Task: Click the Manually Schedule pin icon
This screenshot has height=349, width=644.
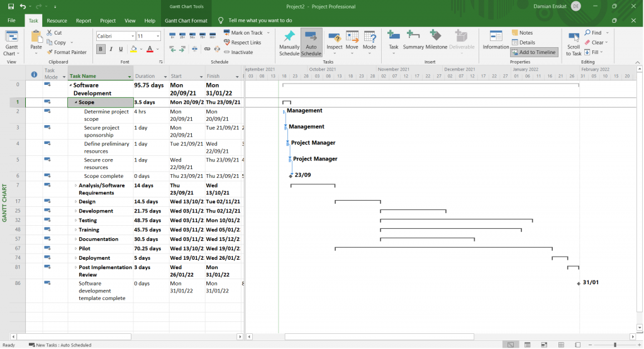Action: click(x=289, y=37)
